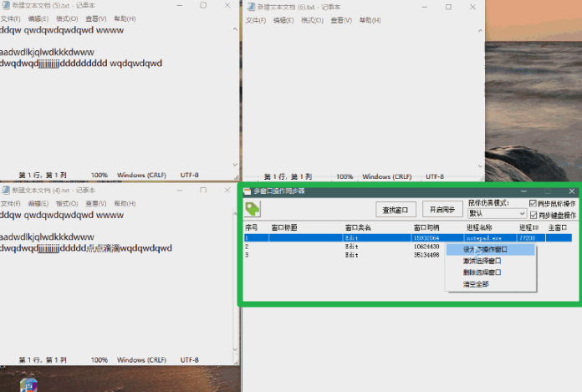Choose 清空全部 in the context menu

point(490,284)
